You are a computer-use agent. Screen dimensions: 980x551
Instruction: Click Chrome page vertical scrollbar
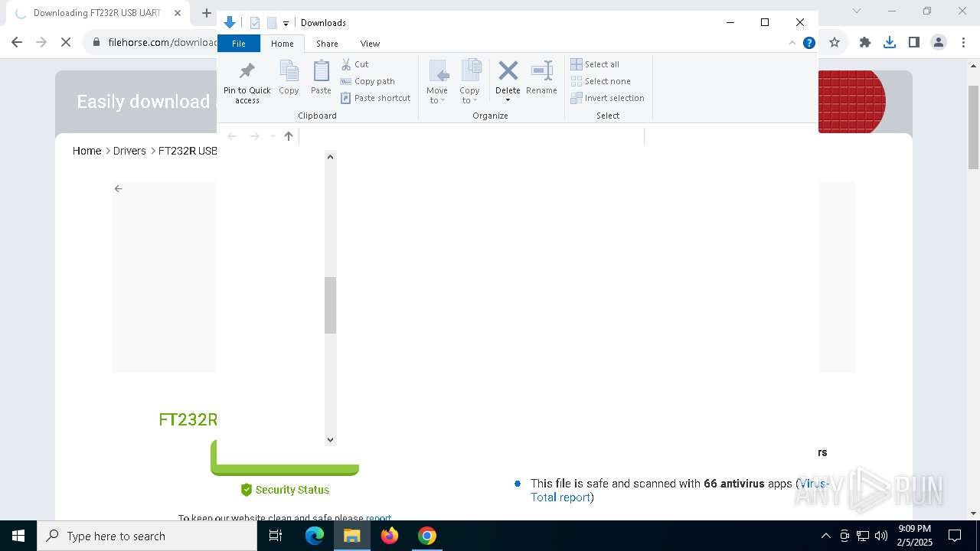[x=973, y=119]
